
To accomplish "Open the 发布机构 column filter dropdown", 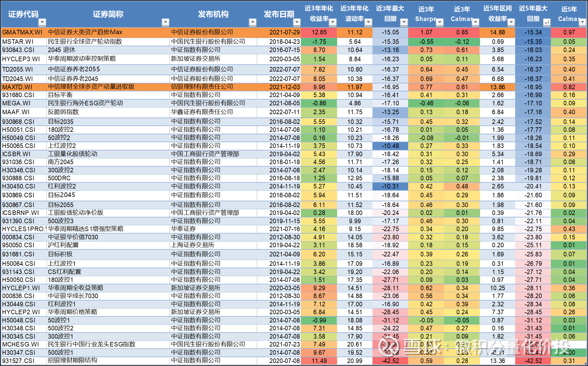I will pyautogui.click(x=253, y=22).
